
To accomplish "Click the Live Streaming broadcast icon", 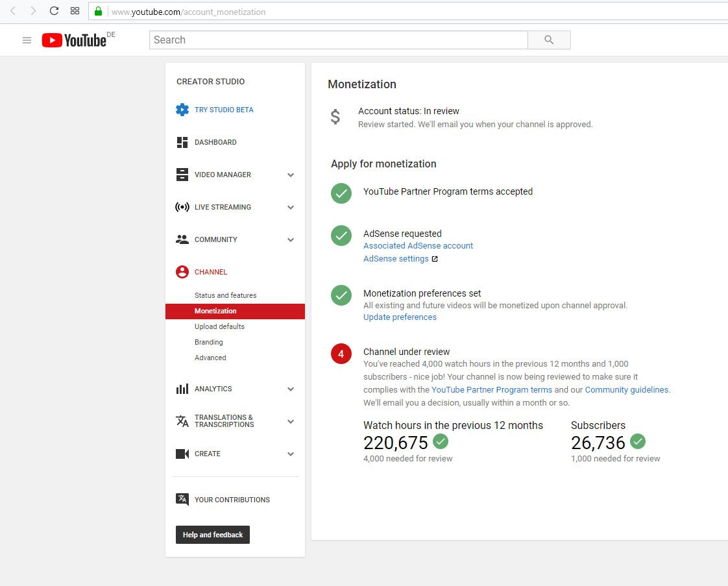I will pos(182,207).
